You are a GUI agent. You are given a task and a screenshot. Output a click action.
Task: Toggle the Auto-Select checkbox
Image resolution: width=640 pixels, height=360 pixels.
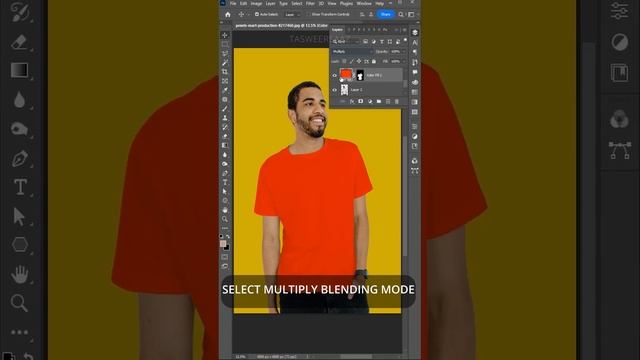[x=257, y=14]
